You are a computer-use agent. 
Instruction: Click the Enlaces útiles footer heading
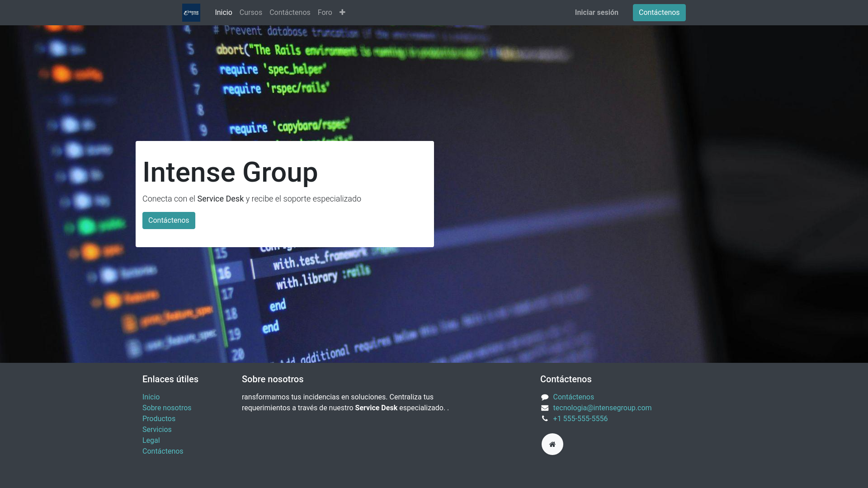click(x=170, y=379)
